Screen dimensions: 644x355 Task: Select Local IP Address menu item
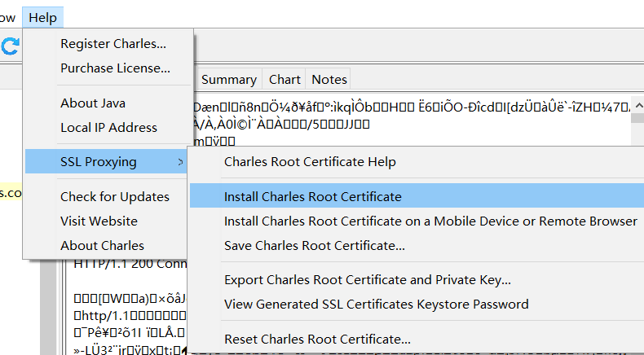(108, 128)
